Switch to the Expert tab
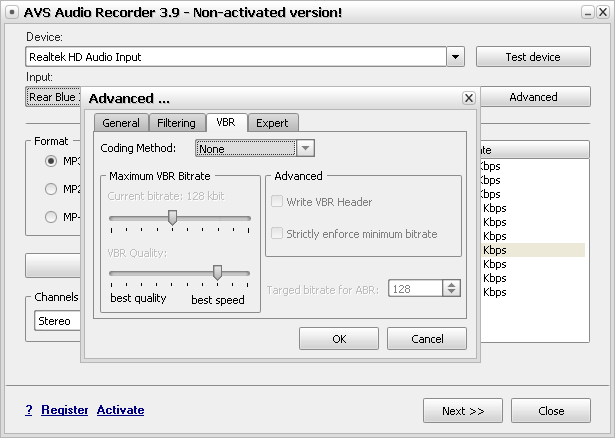615x438 pixels. (272, 123)
